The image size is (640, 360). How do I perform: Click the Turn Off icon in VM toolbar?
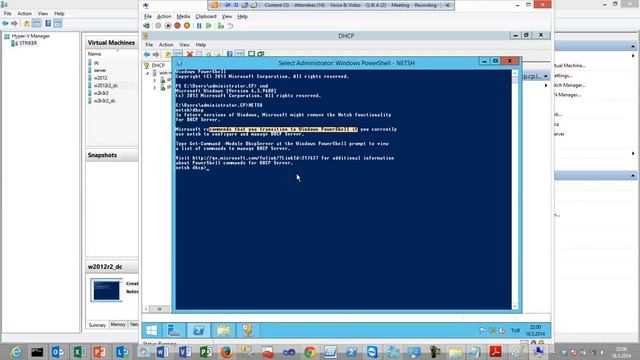[168, 26]
